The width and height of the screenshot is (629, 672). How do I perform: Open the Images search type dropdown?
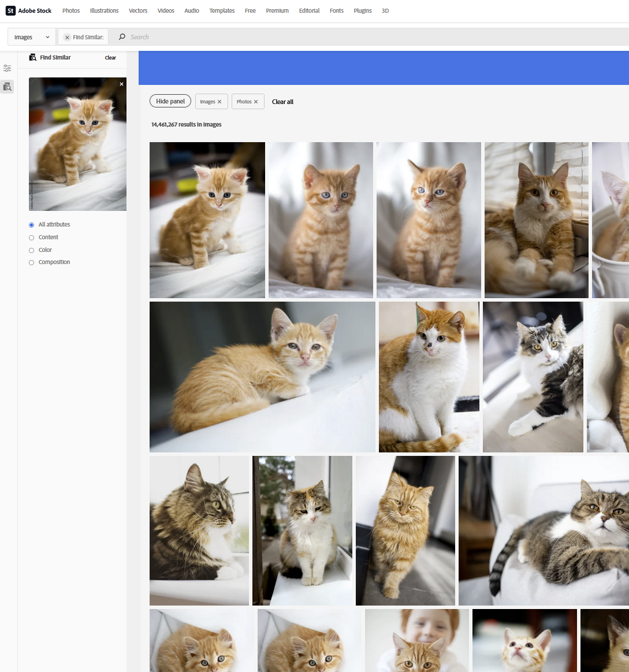31,36
